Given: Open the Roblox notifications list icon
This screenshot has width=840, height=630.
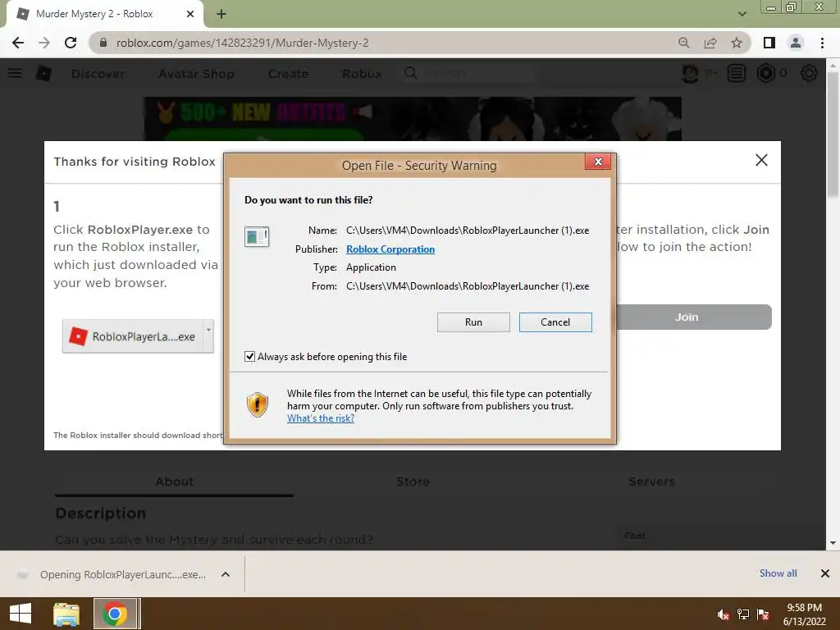Looking at the screenshot, I should [737, 73].
